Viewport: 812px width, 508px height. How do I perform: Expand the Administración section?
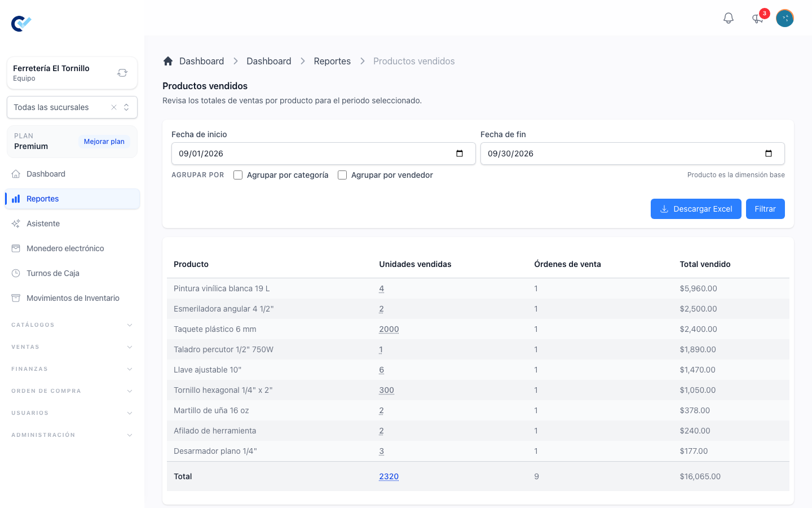coord(72,435)
